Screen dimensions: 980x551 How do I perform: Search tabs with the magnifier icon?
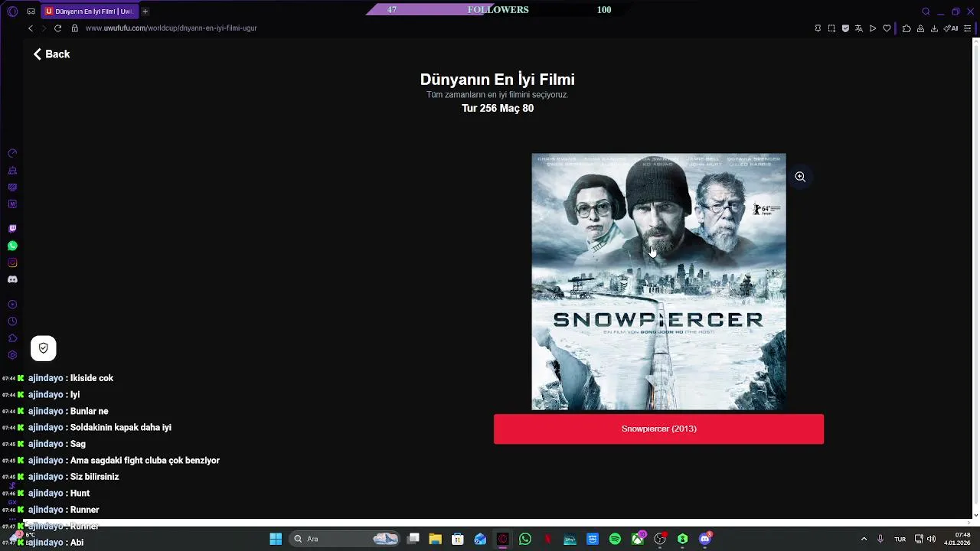point(926,11)
